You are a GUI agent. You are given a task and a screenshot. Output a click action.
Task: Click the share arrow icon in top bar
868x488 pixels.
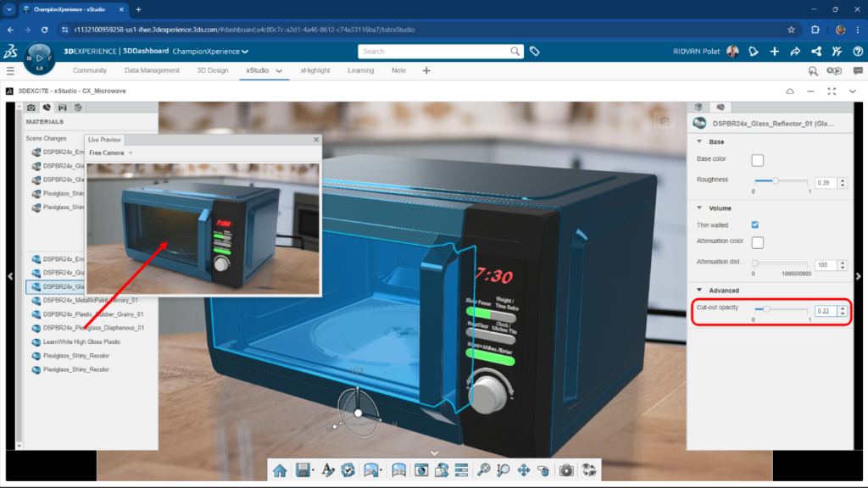(x=795, y=52)
